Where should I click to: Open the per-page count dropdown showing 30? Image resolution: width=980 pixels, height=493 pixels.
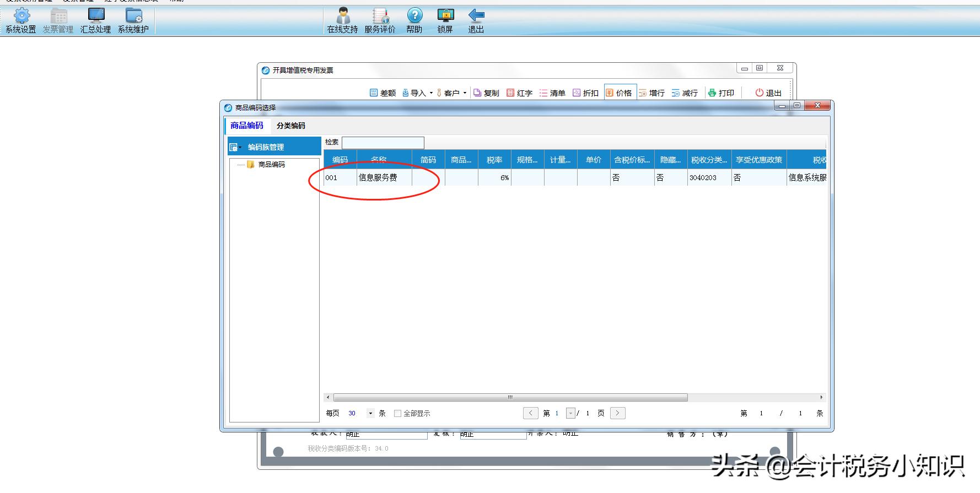[370, 413]
